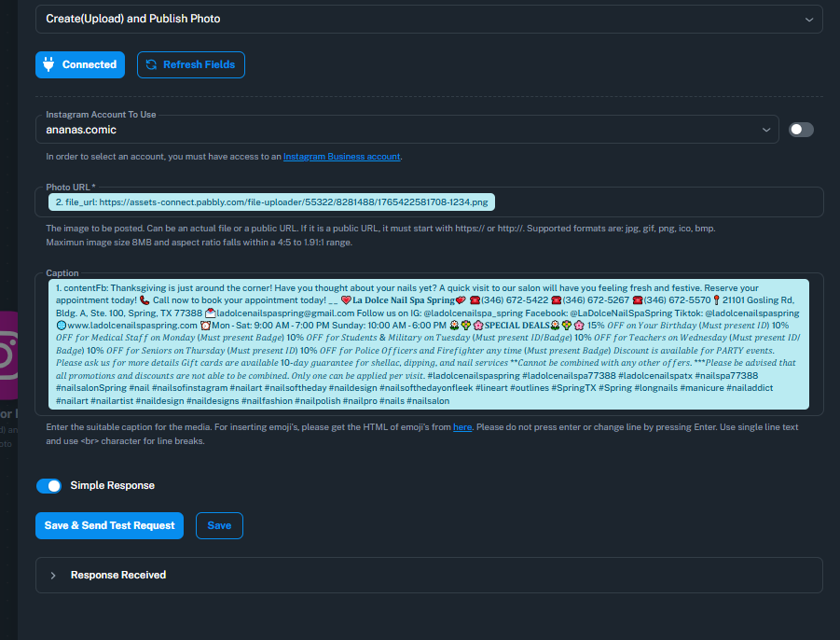Open the Instagram Business account link

tap(342, 157)
